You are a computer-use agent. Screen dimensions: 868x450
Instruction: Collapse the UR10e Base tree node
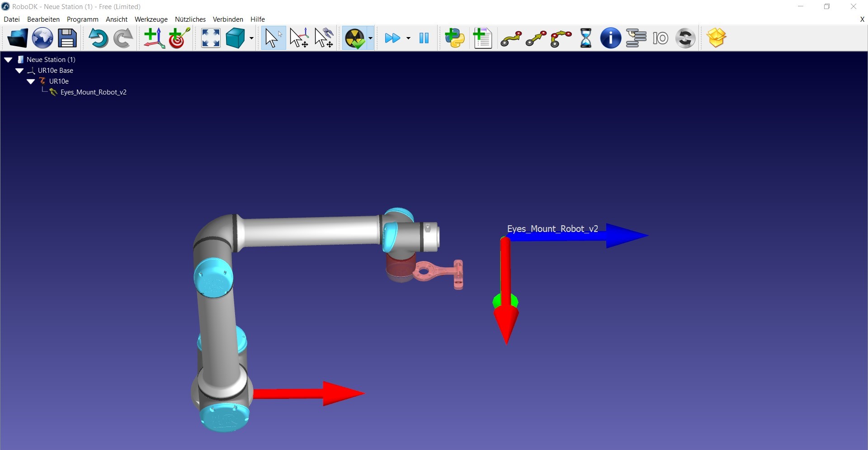click(19, 71)
